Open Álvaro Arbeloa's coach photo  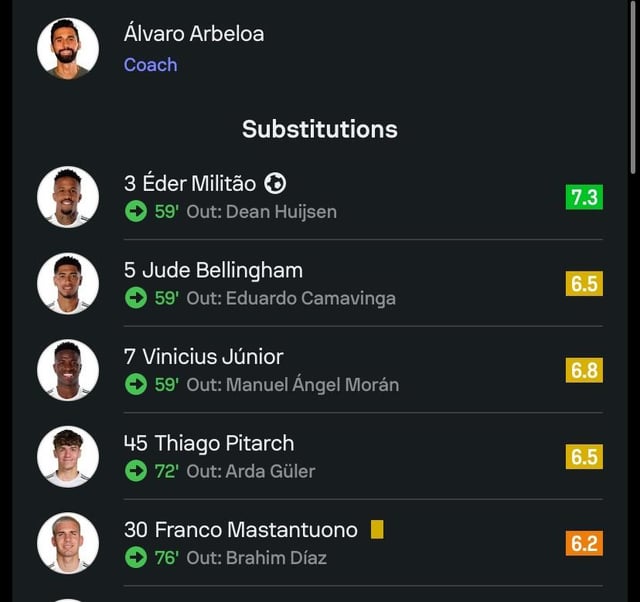tap(68, 48)
